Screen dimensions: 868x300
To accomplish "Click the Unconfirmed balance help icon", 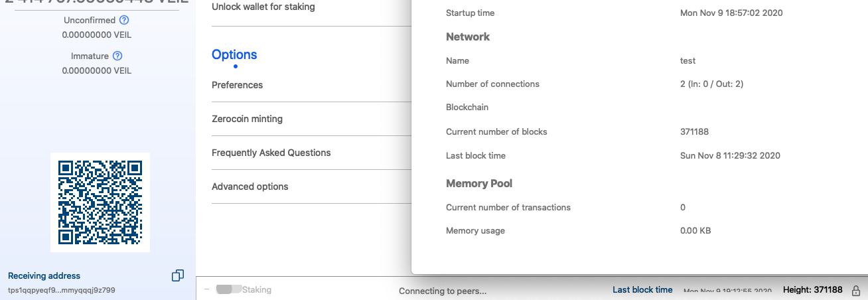I will [x=124, y=21].
